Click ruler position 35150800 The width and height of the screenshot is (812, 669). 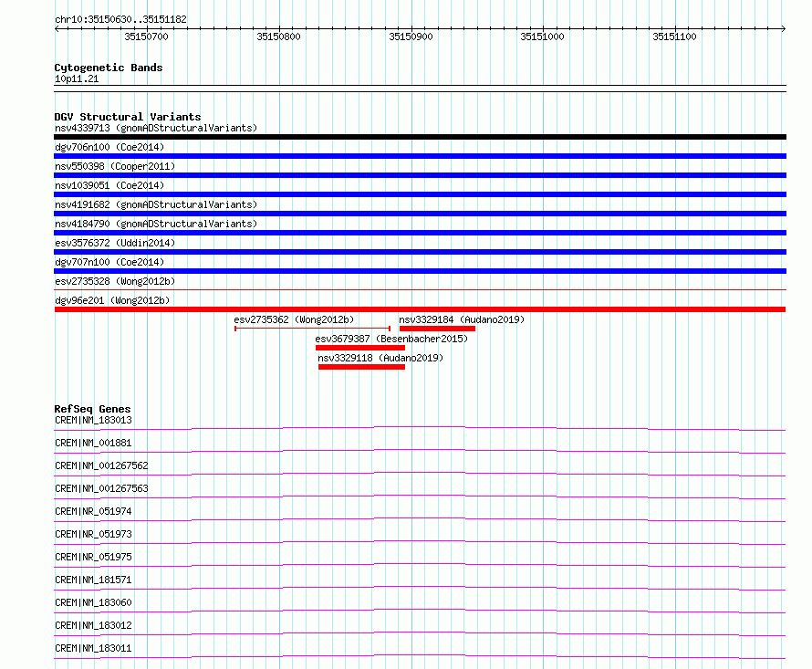click(278, 37)
